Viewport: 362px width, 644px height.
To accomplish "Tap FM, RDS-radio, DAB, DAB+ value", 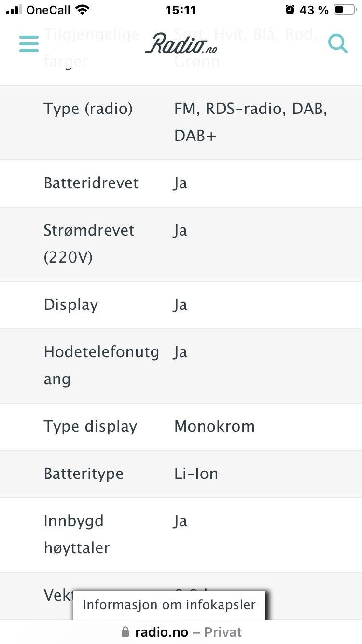I will (x=251, y=122).
